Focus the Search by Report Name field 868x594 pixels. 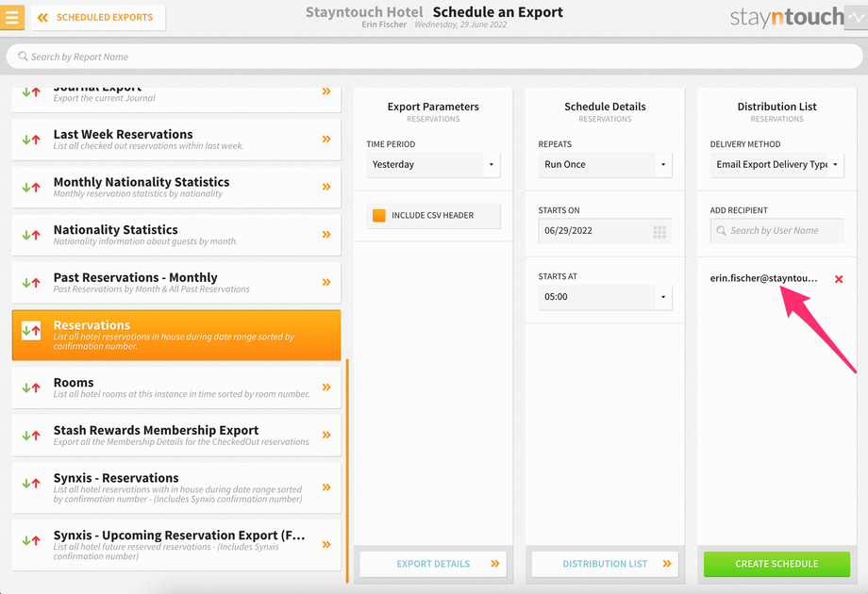(x=434, y=57)
